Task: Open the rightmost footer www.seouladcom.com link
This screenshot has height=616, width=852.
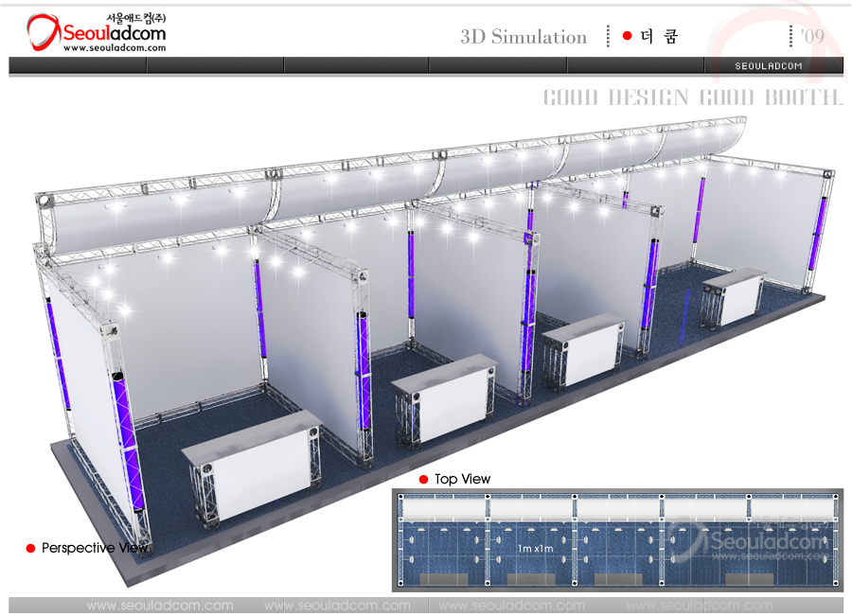Action: (x=699, y=606)
